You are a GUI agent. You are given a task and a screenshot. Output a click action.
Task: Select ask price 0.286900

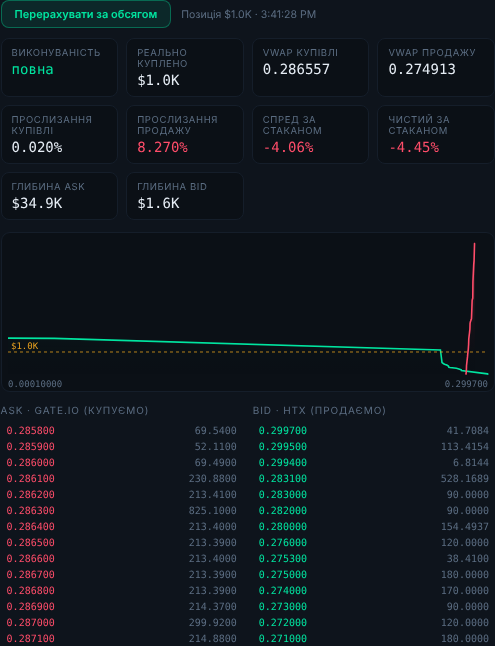point(30,606)
